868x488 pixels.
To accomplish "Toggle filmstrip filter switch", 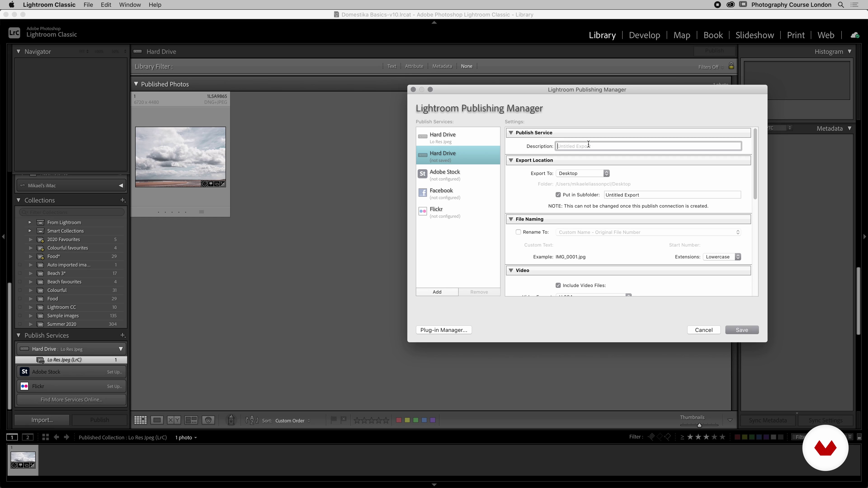I will pos(859,437).
